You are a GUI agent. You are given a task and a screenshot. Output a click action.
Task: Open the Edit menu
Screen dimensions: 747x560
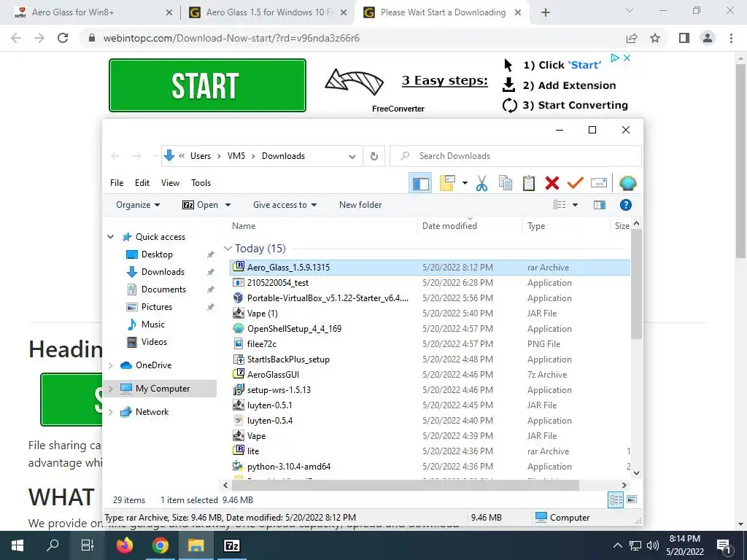(142, 183)
